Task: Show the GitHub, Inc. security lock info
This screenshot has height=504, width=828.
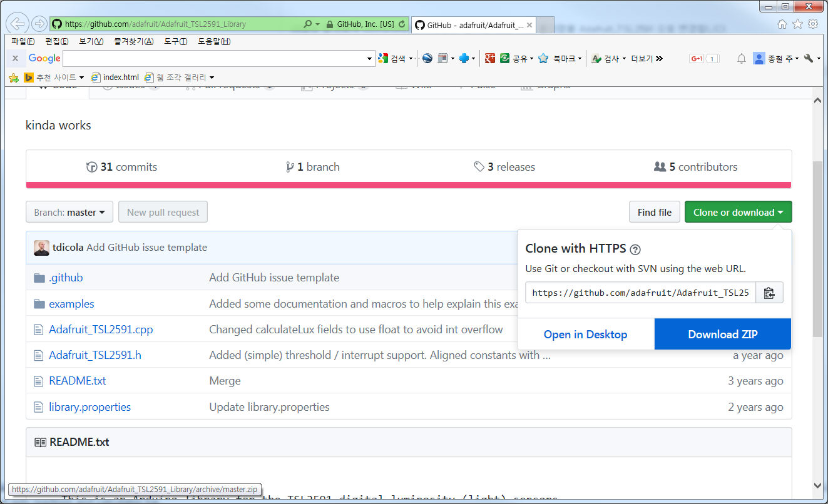Action: click(x=360, y=24)
